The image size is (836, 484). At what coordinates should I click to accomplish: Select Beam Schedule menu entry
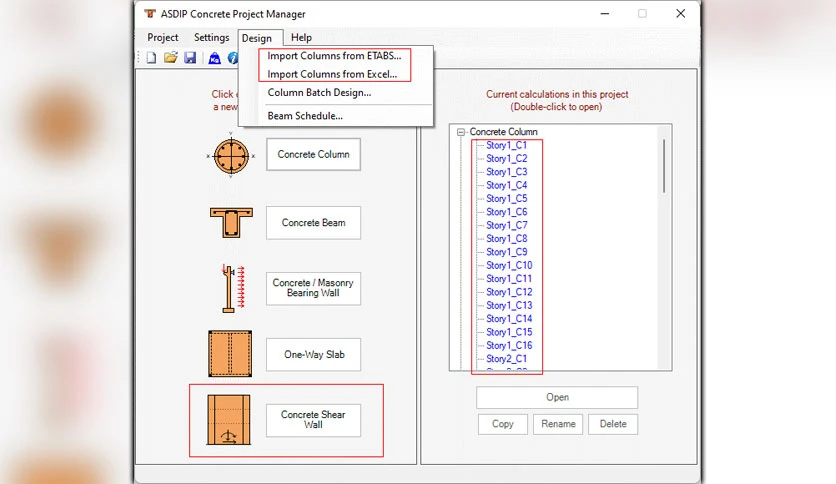pos(305,116)
